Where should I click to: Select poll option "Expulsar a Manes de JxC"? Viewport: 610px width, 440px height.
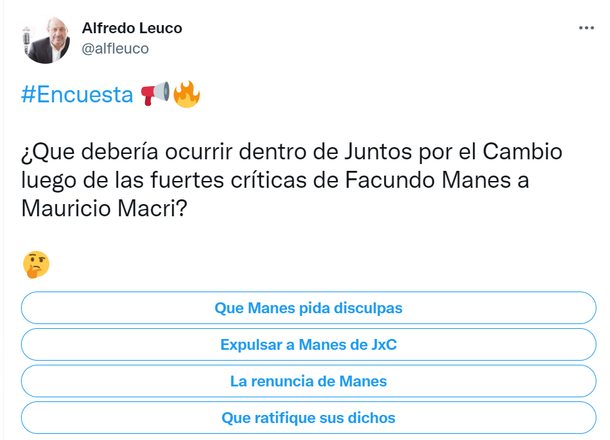pos(308,345)
